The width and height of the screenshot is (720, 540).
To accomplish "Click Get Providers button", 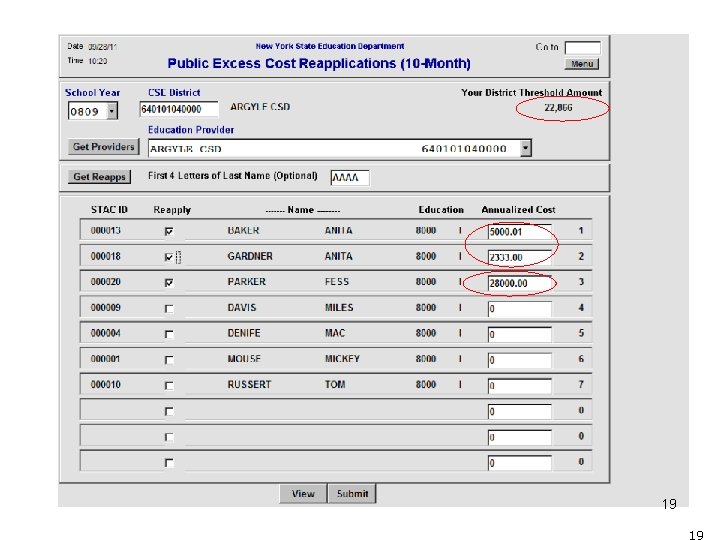I will (103, 146).
